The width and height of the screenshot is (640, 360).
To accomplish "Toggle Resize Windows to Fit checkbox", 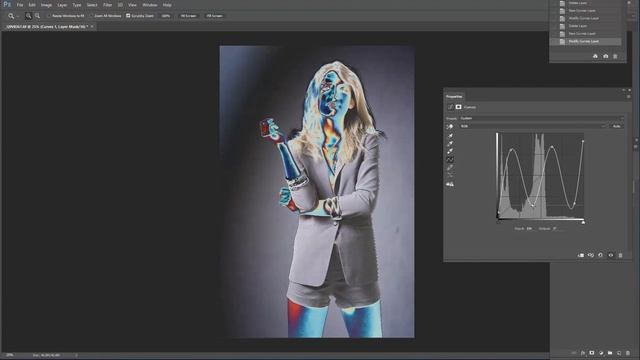I will pos(49,16).
